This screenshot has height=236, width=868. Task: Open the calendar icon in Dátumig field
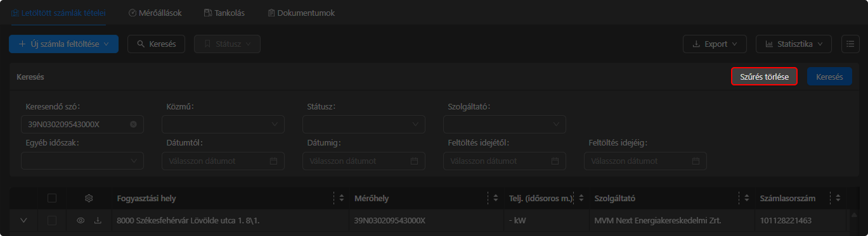point(414,161)
